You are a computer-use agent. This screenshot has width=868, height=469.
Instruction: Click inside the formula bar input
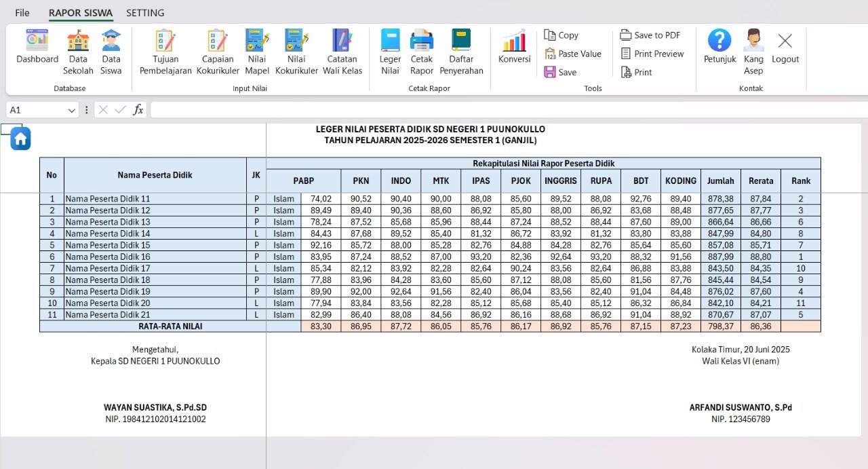coord(502,110)
